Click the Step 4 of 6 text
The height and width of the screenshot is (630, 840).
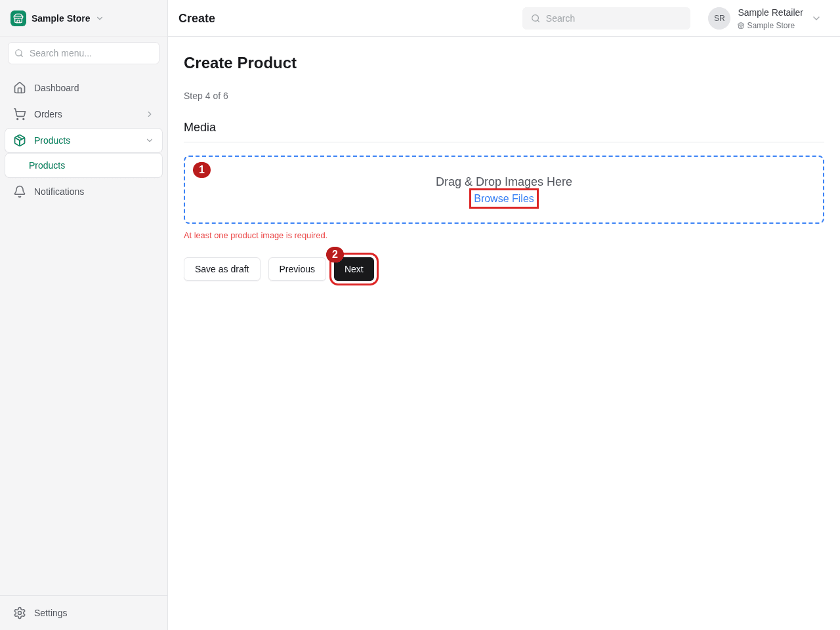click(206, 96)
